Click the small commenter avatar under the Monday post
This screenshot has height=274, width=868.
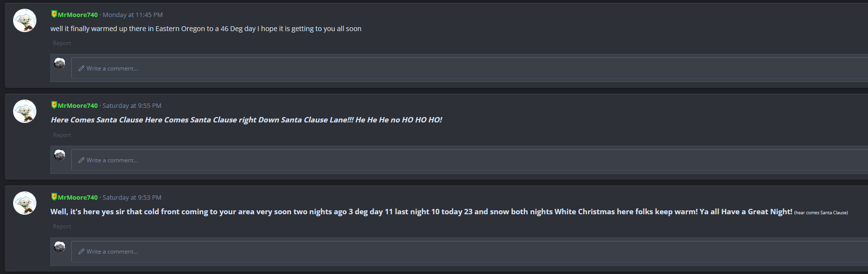point(60,63)
